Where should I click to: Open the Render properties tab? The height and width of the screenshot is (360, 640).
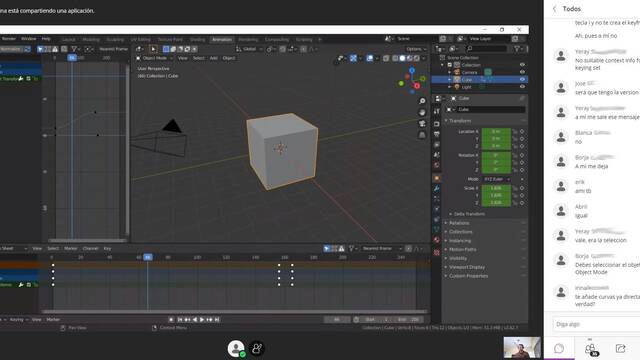click(x=437, y=124)
